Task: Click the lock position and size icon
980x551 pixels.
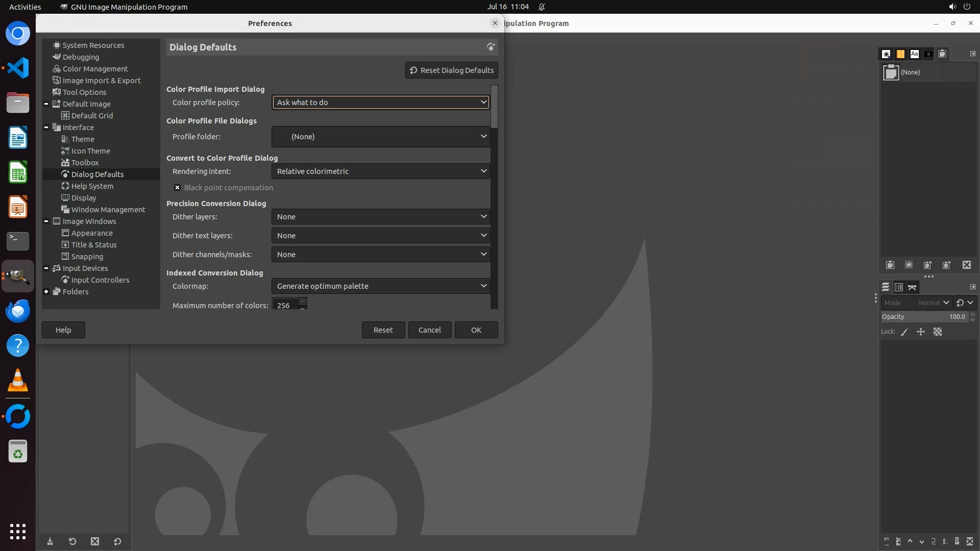Action: pos(921,332)
